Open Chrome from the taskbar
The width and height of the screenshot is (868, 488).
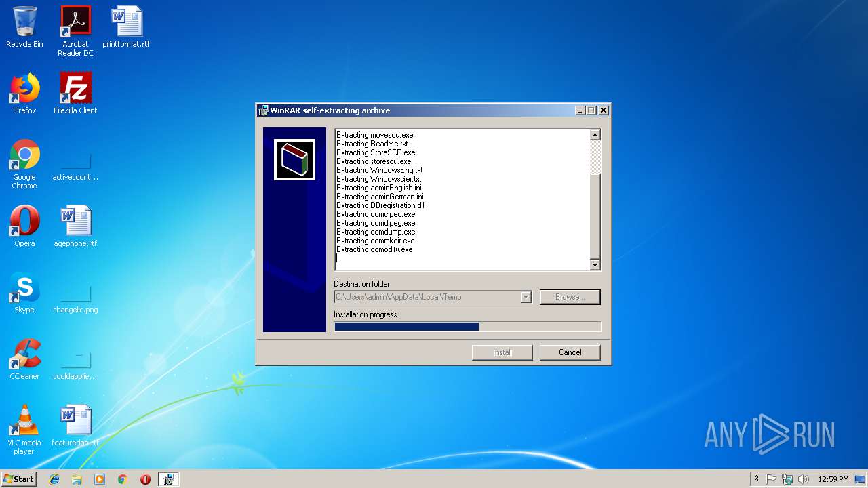pyautogui.click(x=123, y=479)
